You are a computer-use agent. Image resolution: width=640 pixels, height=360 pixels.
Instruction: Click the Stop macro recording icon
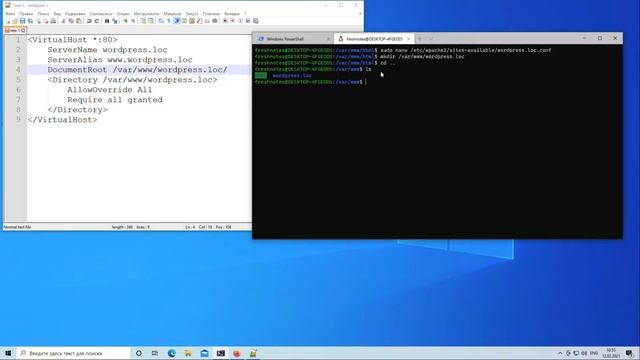tap(232, 21)
